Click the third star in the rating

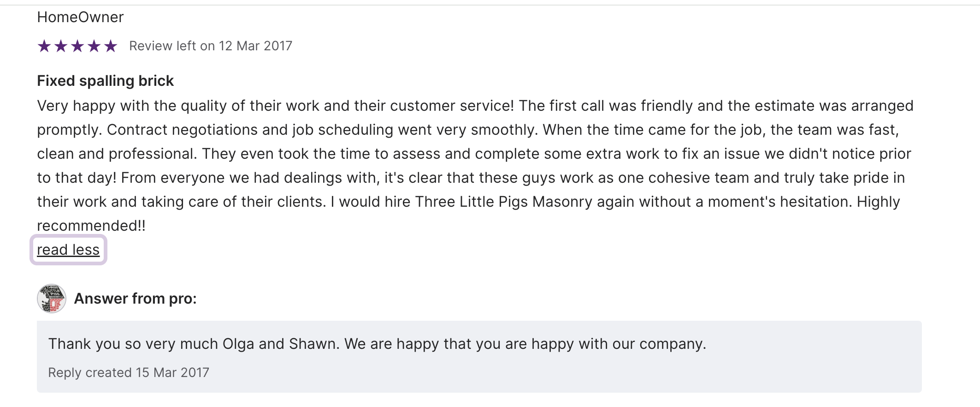pos(77,46)
